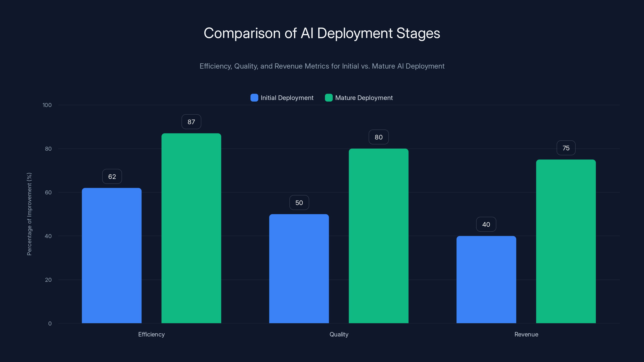Toggle Mature Deployment series visibility
Screen dimensions: 644x362
click(359, 98)
